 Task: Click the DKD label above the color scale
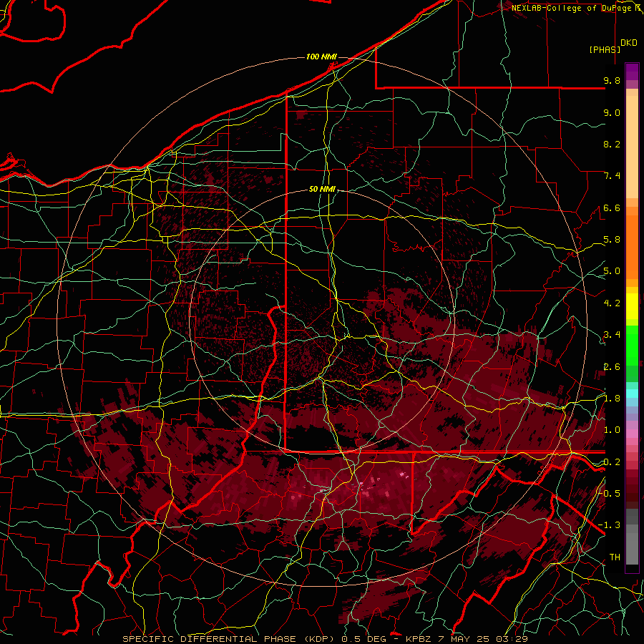[x=629, y=43]
